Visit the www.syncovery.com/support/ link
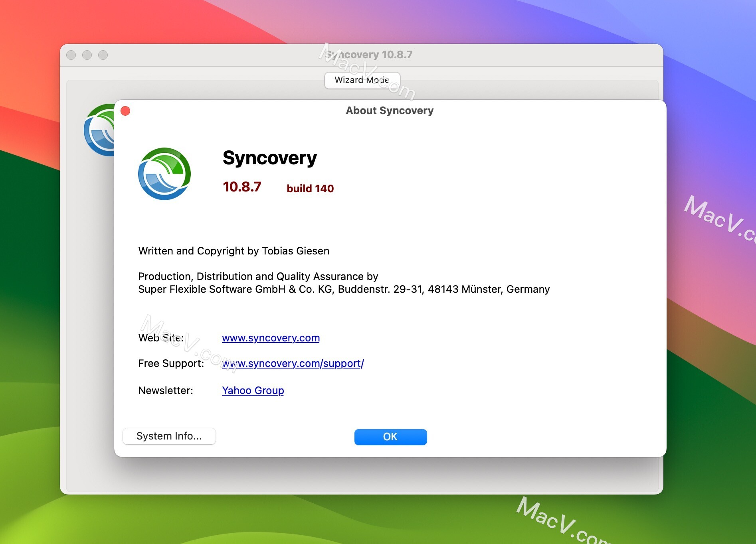Image resolution: width=756 pixels, height=544 pixels. 293,363
